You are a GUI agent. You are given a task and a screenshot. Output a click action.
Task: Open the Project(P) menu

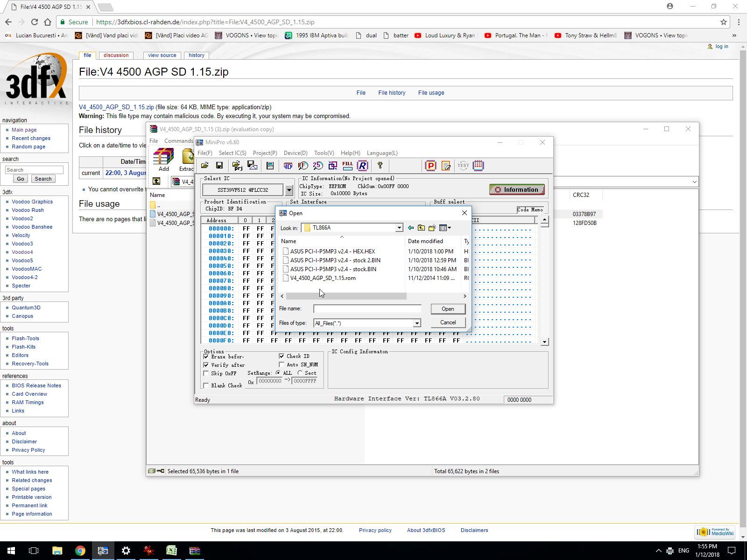coord(265,153)
